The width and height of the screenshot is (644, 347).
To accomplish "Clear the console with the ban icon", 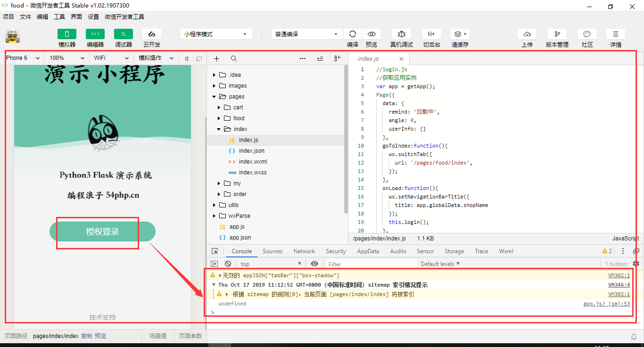I will pos(228,264).
